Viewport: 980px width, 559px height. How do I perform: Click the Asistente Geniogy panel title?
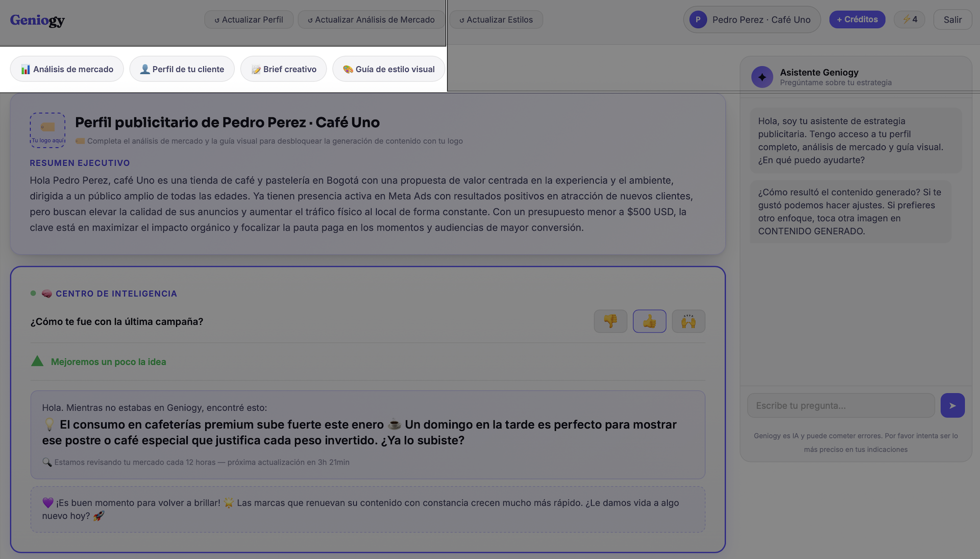819,72
